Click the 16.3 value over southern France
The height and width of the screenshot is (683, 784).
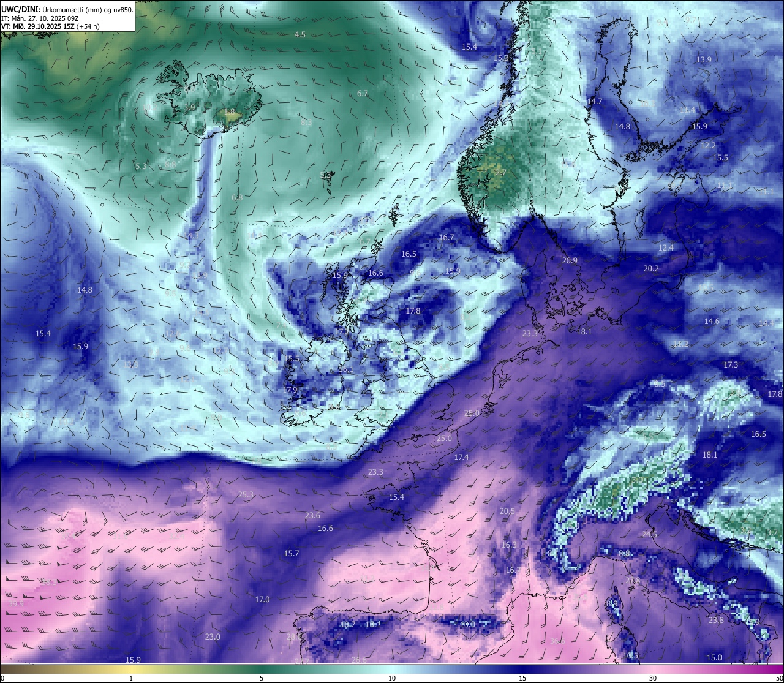coord(509,545)
